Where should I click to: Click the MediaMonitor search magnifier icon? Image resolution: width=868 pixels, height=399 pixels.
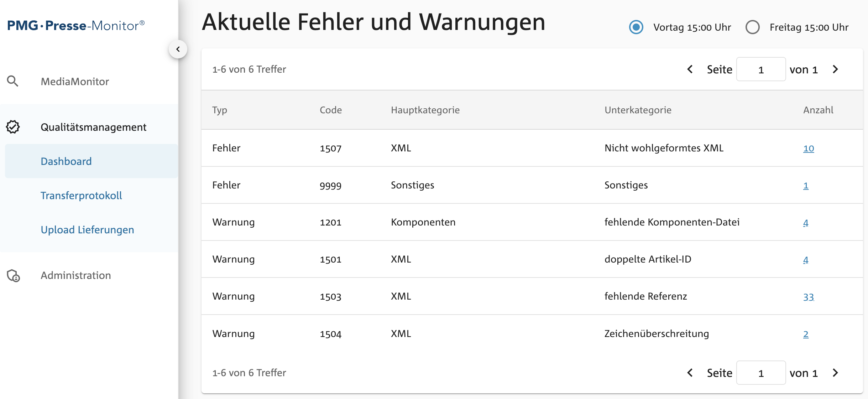[x=13, y=81]
